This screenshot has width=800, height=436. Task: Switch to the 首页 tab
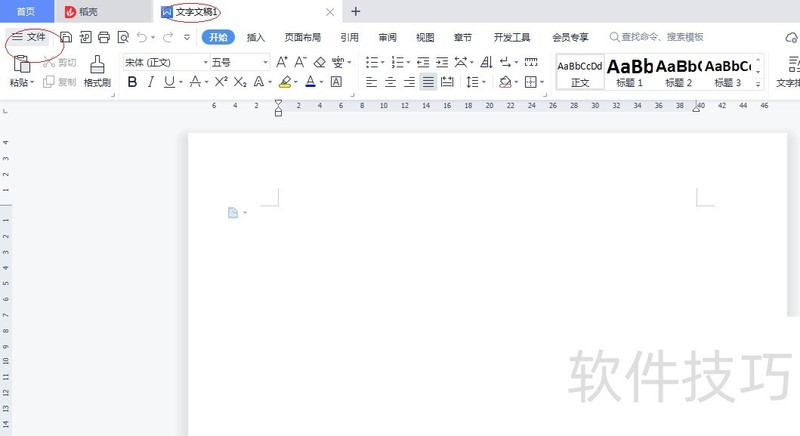point(26,11)
